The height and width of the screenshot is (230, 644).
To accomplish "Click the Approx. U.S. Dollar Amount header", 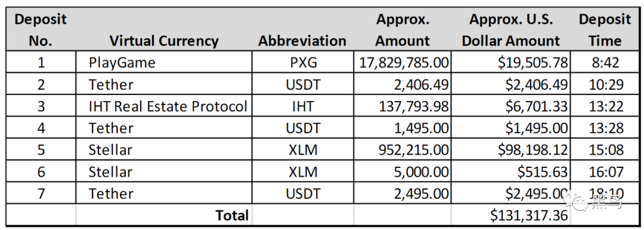I will (x=510, y=30).
